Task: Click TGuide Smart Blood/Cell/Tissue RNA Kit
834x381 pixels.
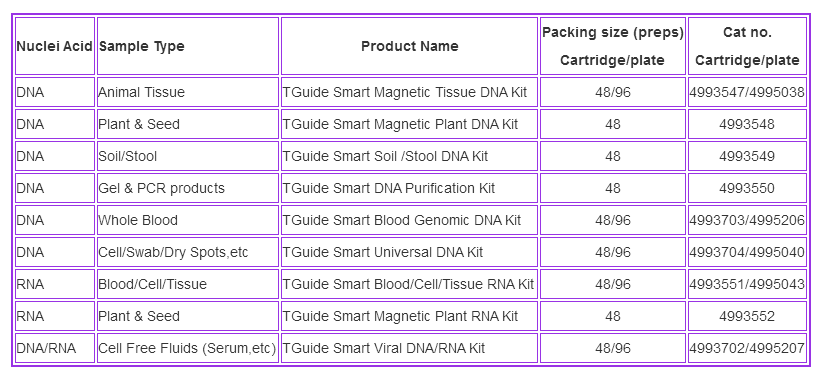Action: pos(408,284)
